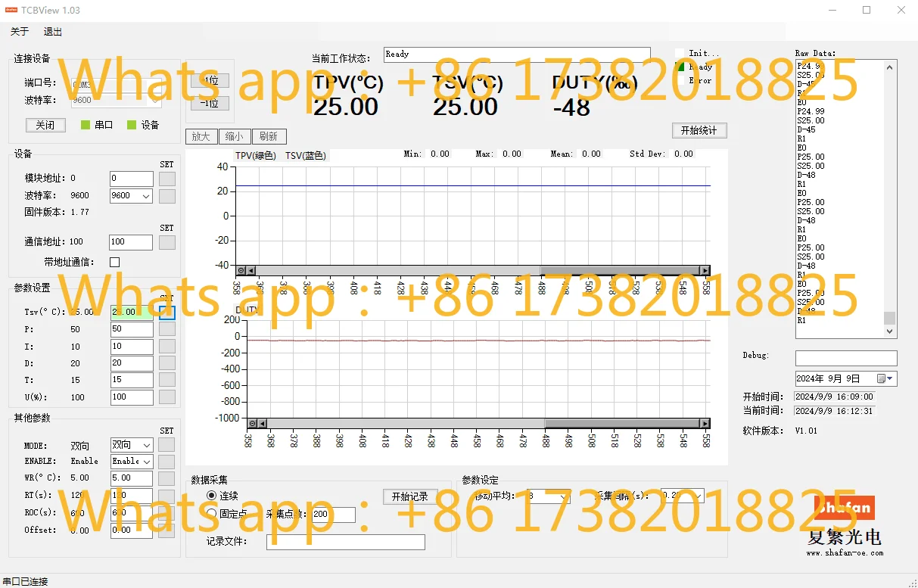Screen dimensions: 918x588
Task: Click the U(%) input field
Action: click(x=131, y=397)
